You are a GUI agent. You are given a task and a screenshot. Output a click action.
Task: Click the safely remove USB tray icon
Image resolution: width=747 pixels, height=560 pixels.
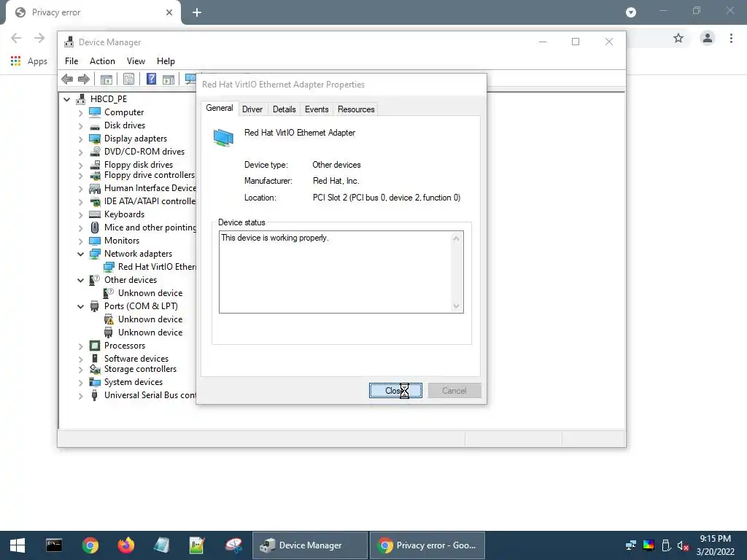pos(667,545)
